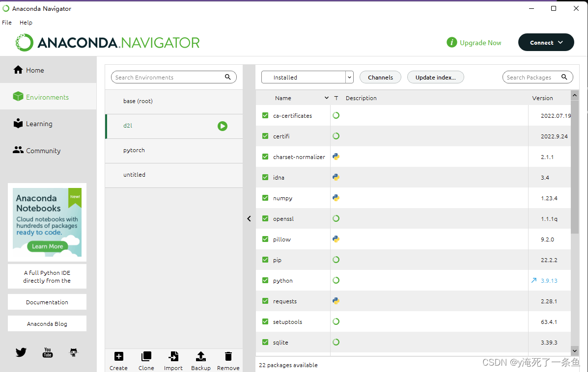Click the Upgrade Now info icon
This screenshot has height=372, width=588.
pyautogui.click(x=451, y=42)
